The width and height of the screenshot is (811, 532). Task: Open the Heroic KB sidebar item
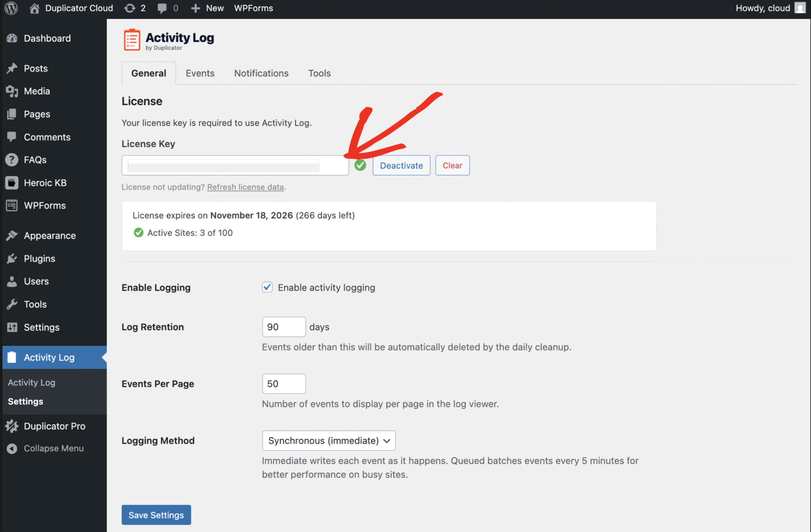(45, 183)
